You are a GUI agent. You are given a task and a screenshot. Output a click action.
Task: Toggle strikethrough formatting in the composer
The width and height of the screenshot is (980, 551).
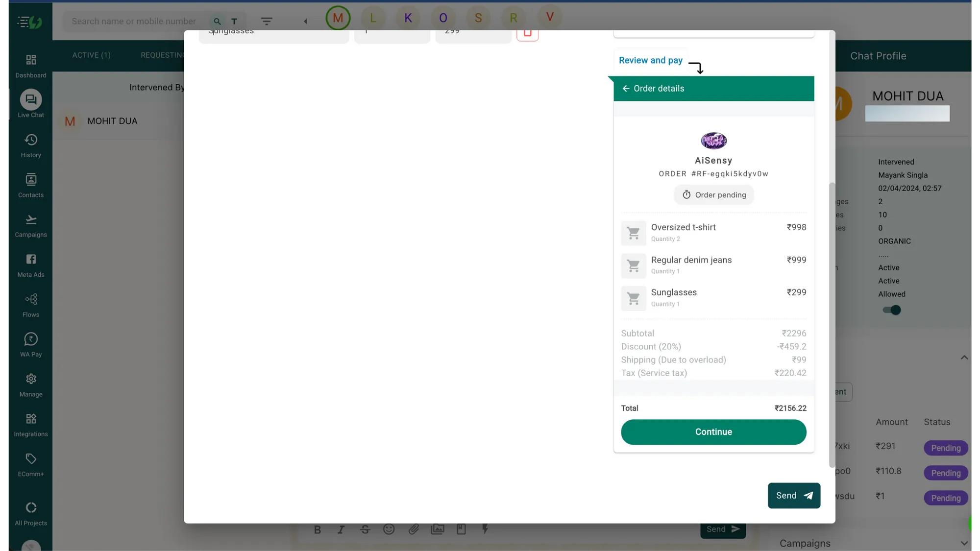(x=365, y=529)
